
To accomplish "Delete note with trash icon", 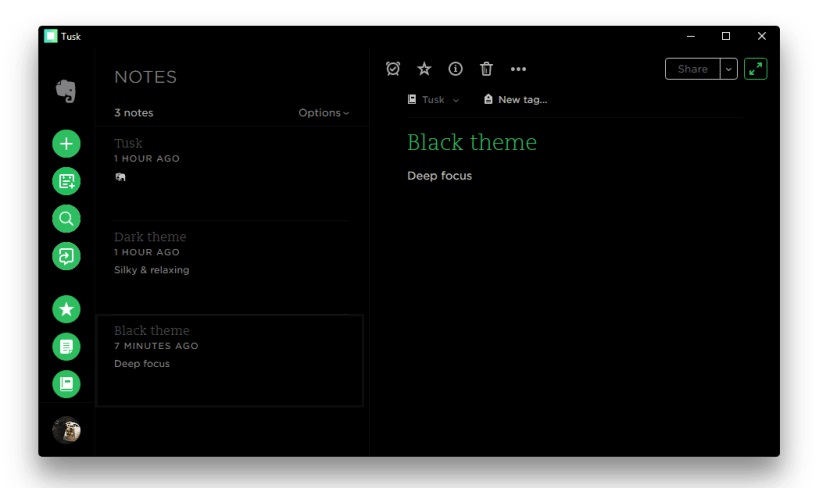I will pos(486,68).
